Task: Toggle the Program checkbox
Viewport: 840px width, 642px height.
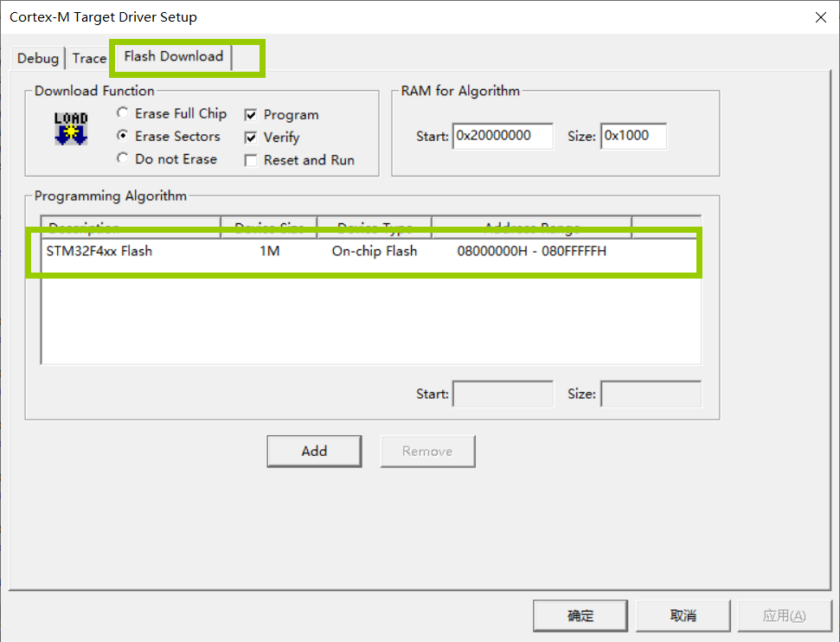Action: click(x=251, y=115)
